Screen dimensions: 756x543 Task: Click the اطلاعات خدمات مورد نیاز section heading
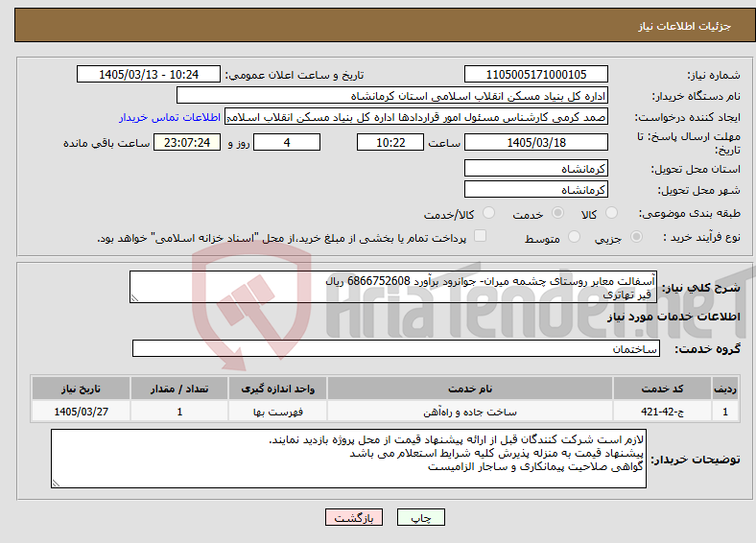[673, 317]
